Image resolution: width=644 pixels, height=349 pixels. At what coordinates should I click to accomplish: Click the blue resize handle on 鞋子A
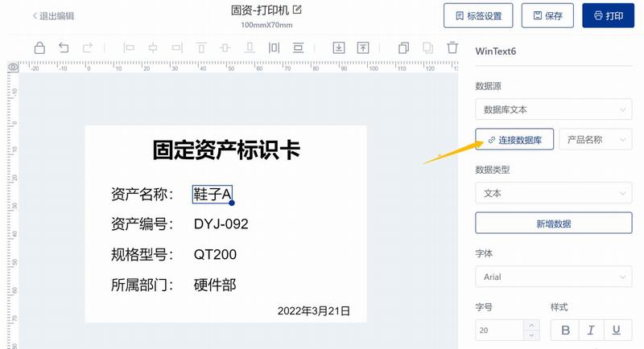232,203
